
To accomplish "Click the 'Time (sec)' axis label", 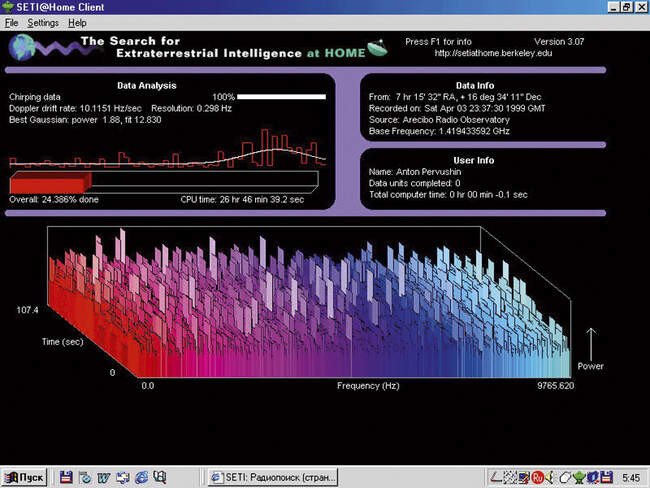I will (x=62, y=342).
